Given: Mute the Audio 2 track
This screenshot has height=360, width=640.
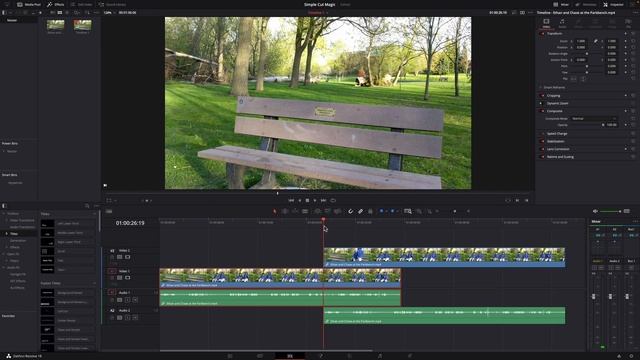Looking at the screenshot, I should point(135,318).
